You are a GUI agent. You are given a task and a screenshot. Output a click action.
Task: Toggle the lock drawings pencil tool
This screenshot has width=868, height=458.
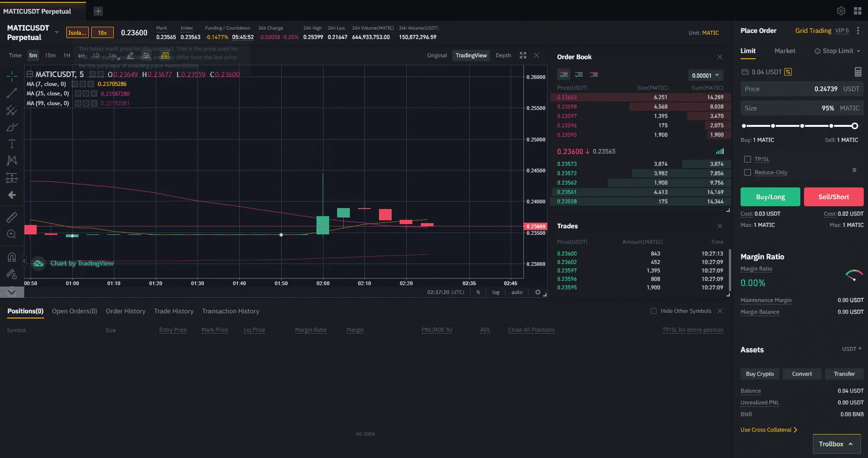(12, 274)
